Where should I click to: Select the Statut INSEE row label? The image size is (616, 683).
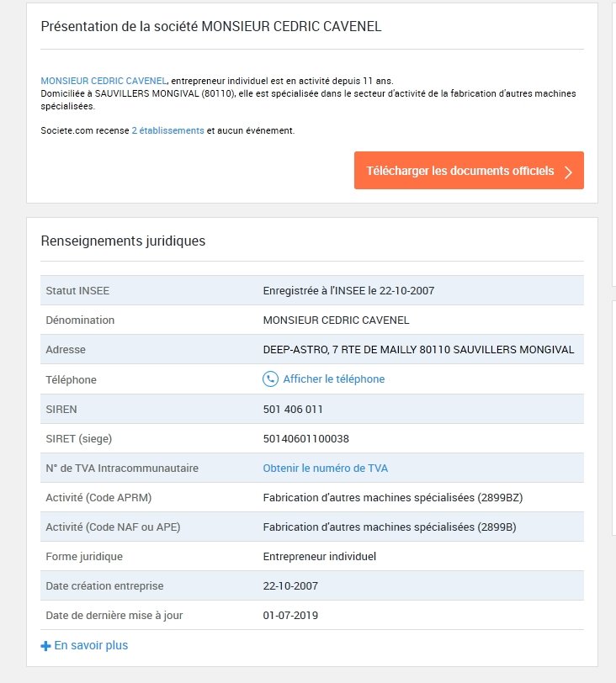point(77,291)
